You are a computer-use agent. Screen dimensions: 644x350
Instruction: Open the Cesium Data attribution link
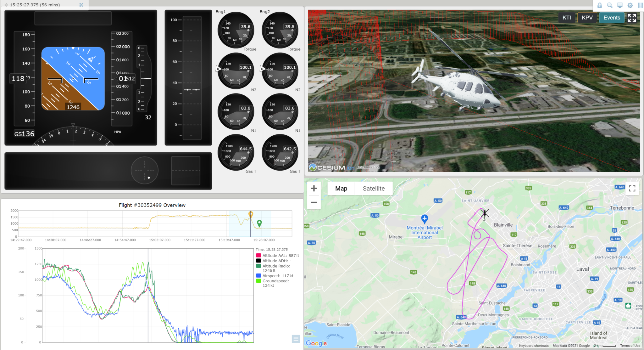368,167
